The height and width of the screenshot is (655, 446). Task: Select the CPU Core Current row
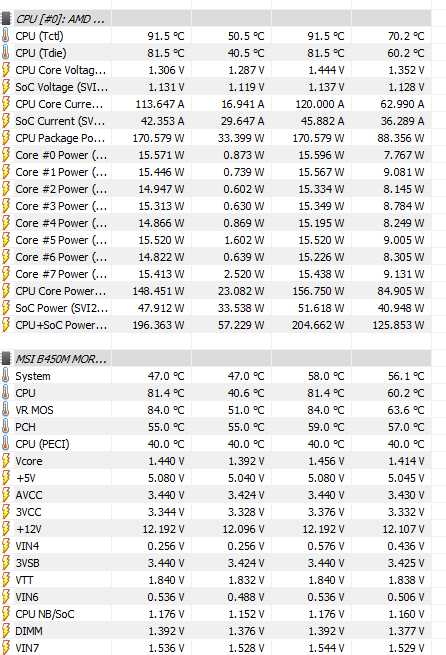tap(216, 104)
